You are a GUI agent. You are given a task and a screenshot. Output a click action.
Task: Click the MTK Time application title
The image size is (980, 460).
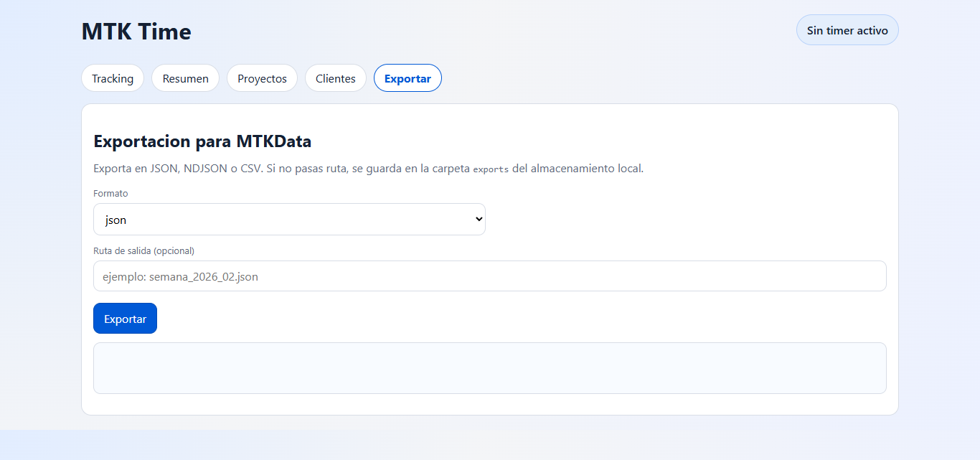click(x=136, y=31)
